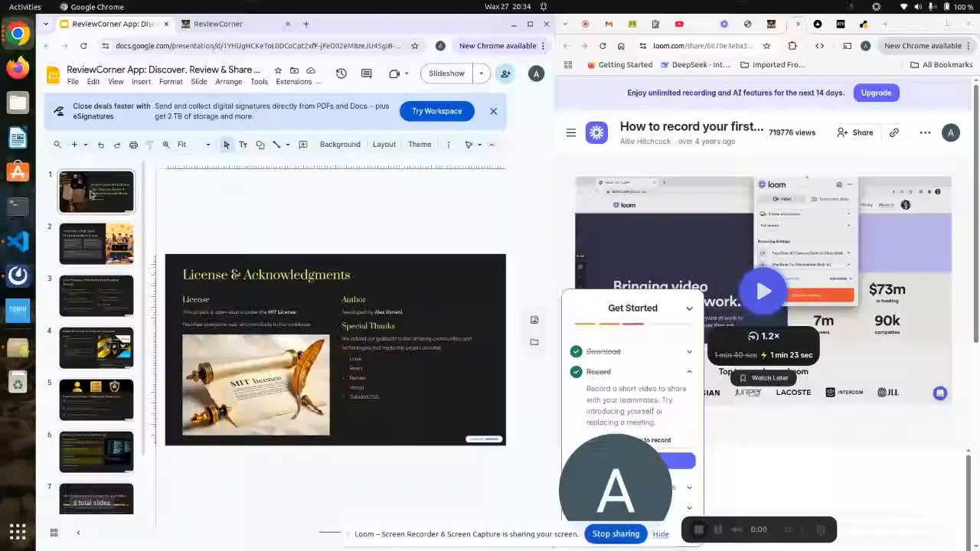The image size is (980, 551).
Task: Click the Loom logo icon beside video title
Action: [x=596, y=132]
